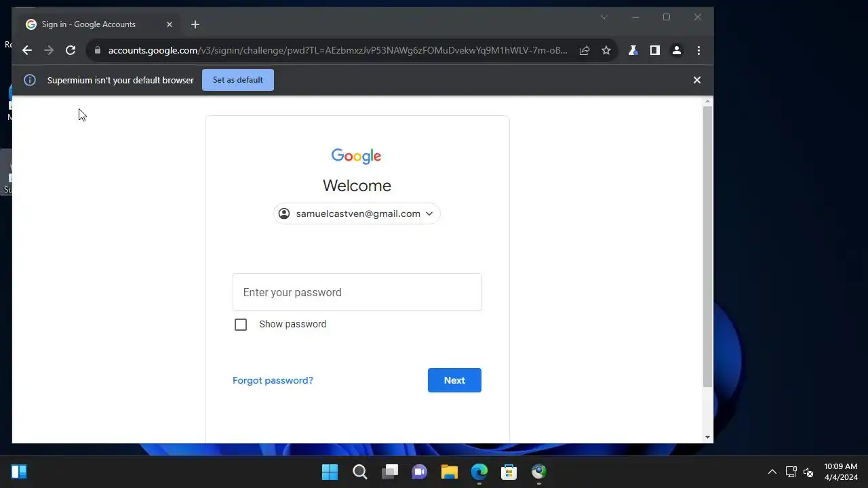This screenshot has height=488, width=868.
Task: Follow the Forgot password? link
Action: pos(273,380)
